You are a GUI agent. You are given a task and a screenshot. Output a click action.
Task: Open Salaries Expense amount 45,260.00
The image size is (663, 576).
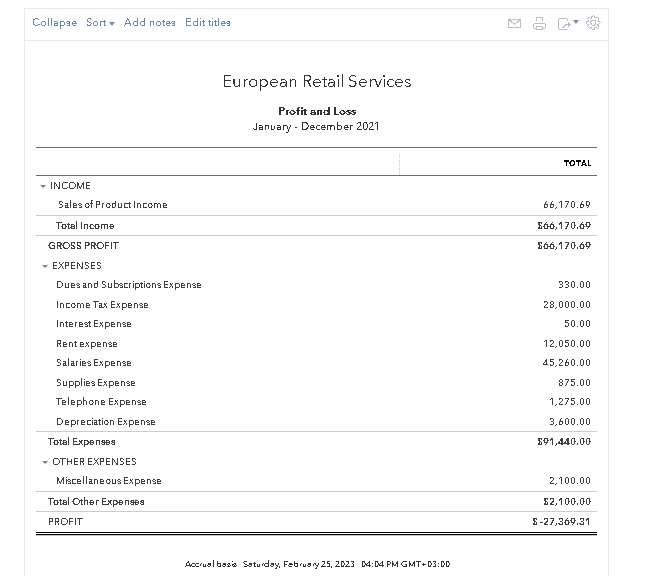[566, 363]
